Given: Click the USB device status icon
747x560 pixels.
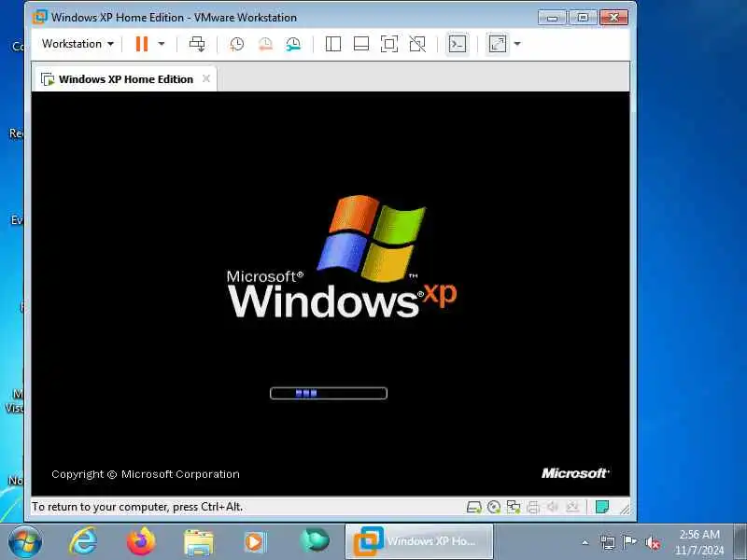Looking at the screenshot, I should (x=572, y=507).
